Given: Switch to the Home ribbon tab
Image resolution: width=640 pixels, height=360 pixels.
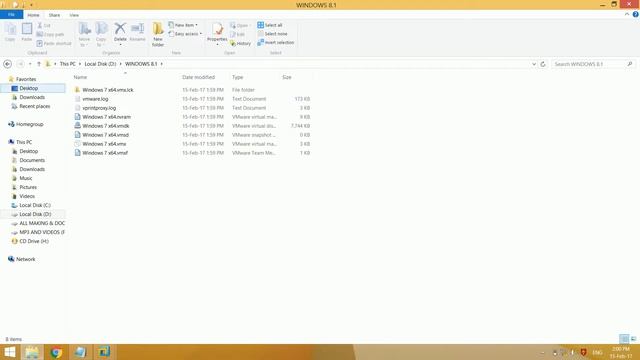Looking at the screenshot, I should click(33, 15).
